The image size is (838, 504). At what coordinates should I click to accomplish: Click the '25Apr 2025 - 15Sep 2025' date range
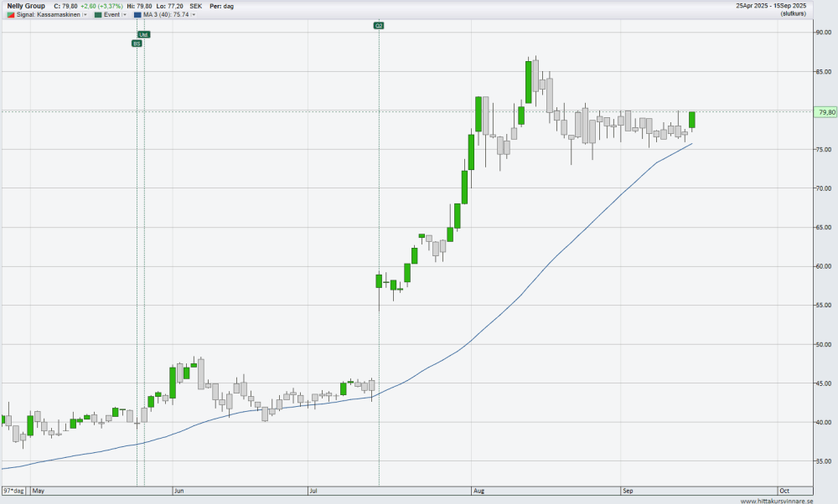(771, 6)
